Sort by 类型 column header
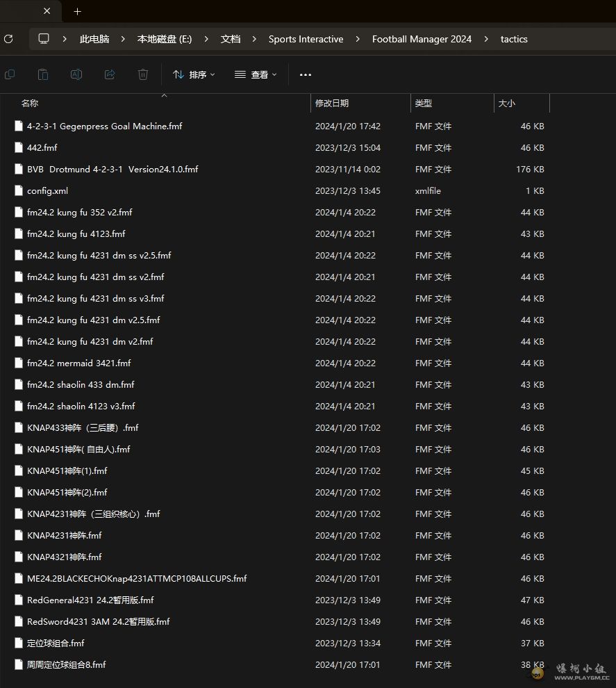The width and height of the screenshot is (616, 688). 424,103
